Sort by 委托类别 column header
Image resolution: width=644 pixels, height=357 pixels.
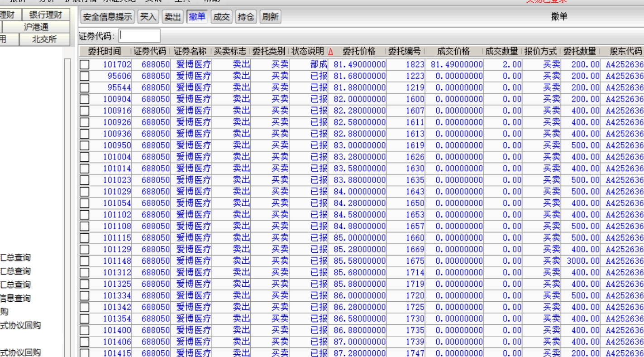(x=269, y=52)
